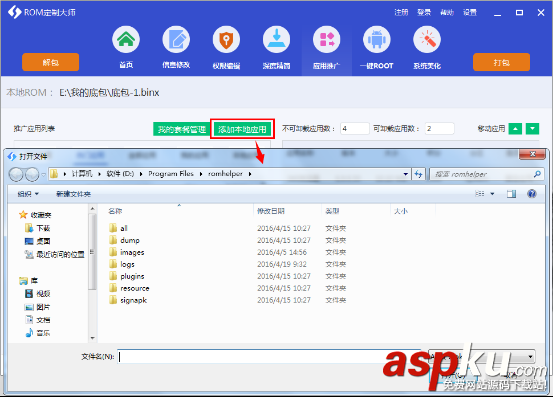Open the view options dropdown arrow
The image size is (553, 397).
click(x=492, y=194)
